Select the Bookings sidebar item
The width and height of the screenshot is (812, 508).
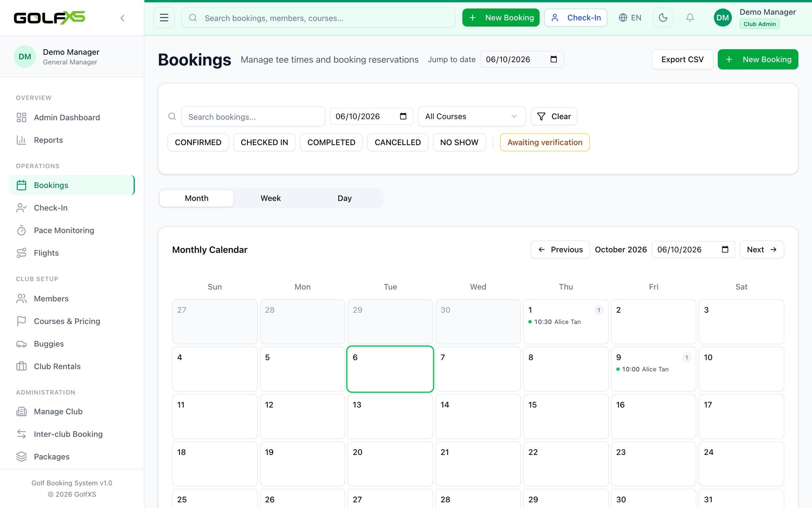[72, 185]
